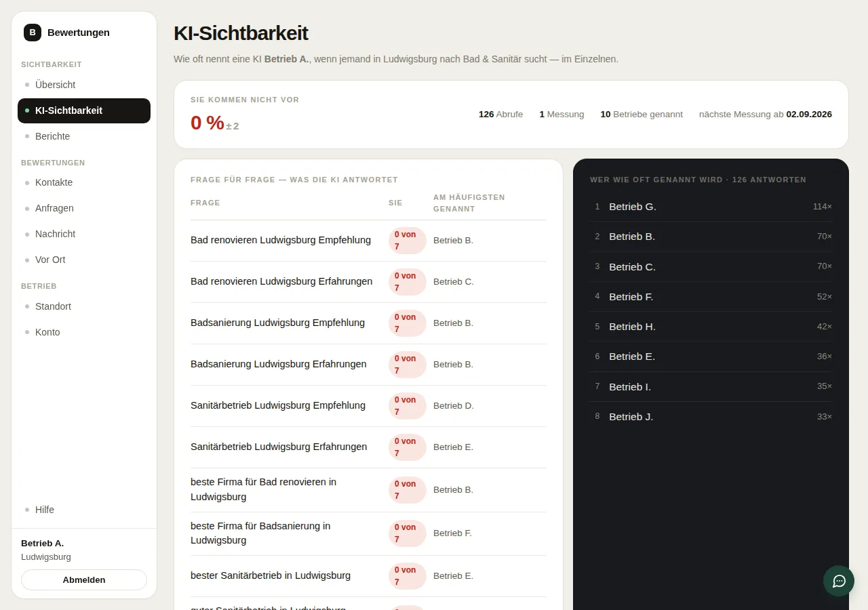This screenshot has height=610, width=868.
Task: Select KI-Sichtbarkeit in the sidebar
Action: (x=84, y=110)
